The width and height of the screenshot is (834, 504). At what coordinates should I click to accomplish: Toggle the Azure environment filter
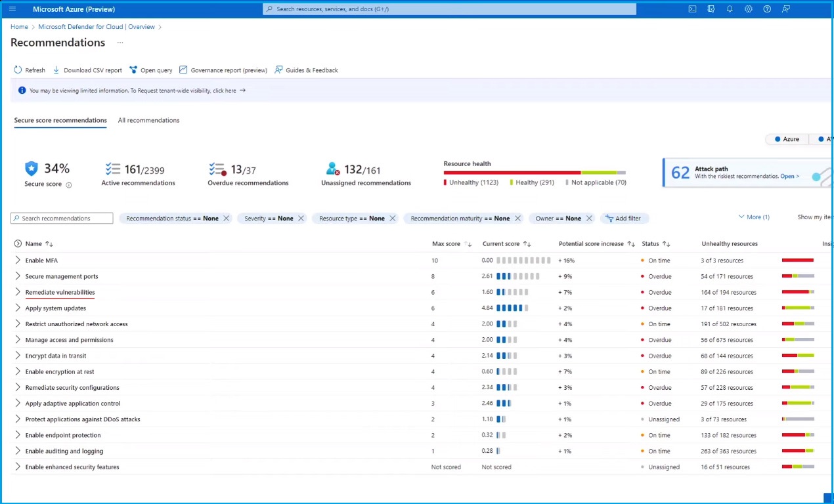[x=787, y=139]
